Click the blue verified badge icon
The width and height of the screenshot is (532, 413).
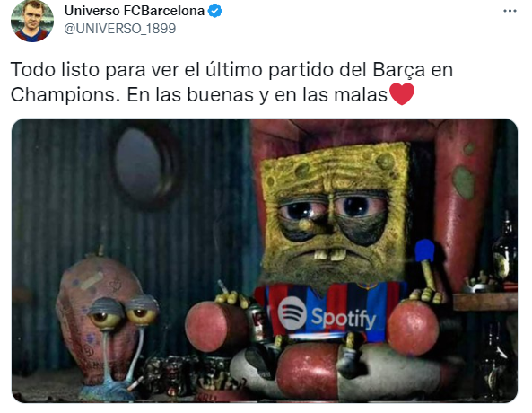[214, 11]
